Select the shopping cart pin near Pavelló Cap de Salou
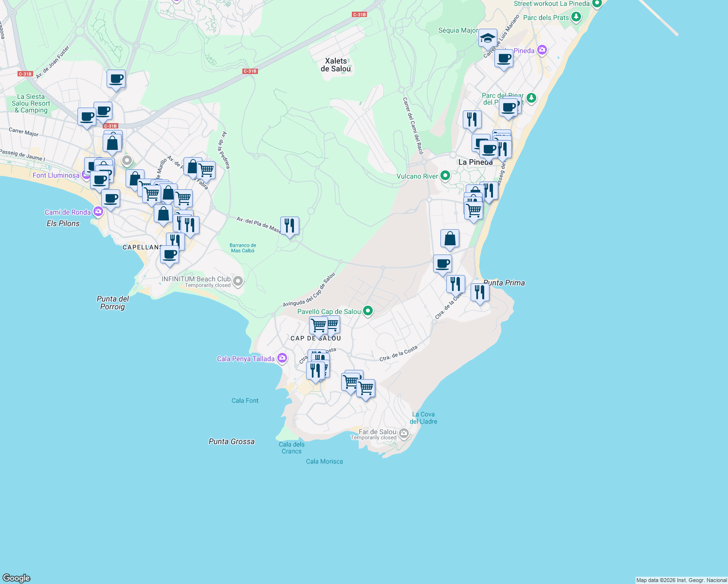This screenshot has height=584, width=728. (x=319, y=324)
